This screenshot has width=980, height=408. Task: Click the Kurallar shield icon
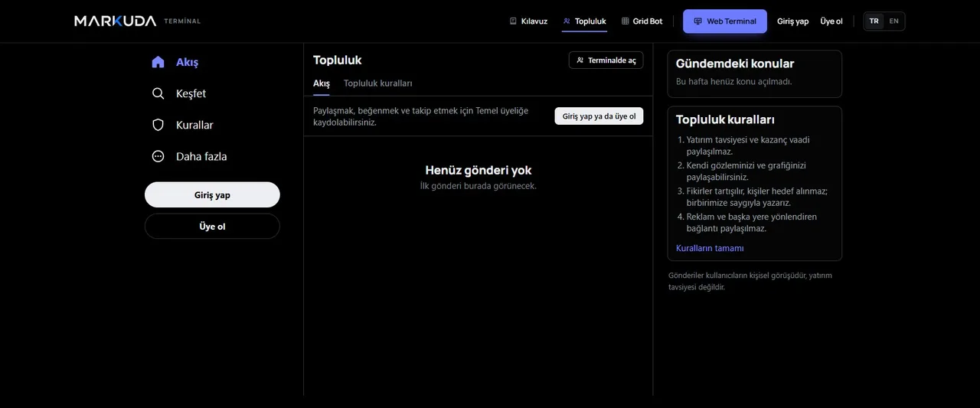click(x=158, y=125)
